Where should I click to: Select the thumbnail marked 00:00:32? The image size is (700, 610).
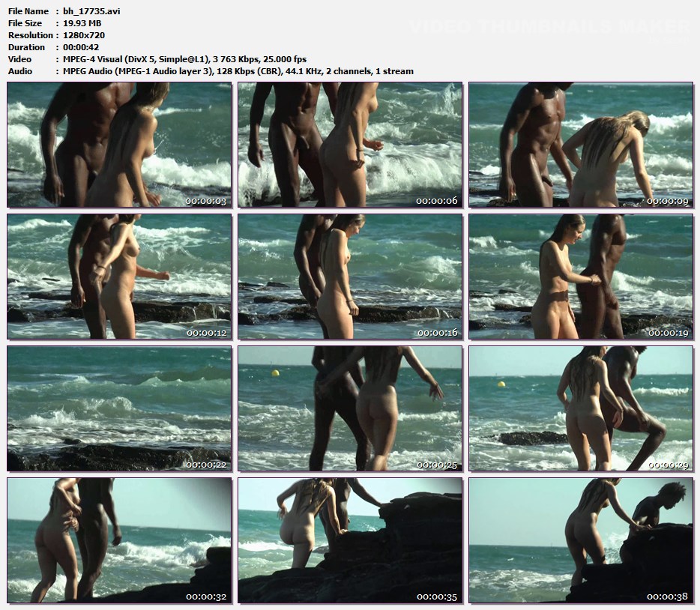point(120,540)
